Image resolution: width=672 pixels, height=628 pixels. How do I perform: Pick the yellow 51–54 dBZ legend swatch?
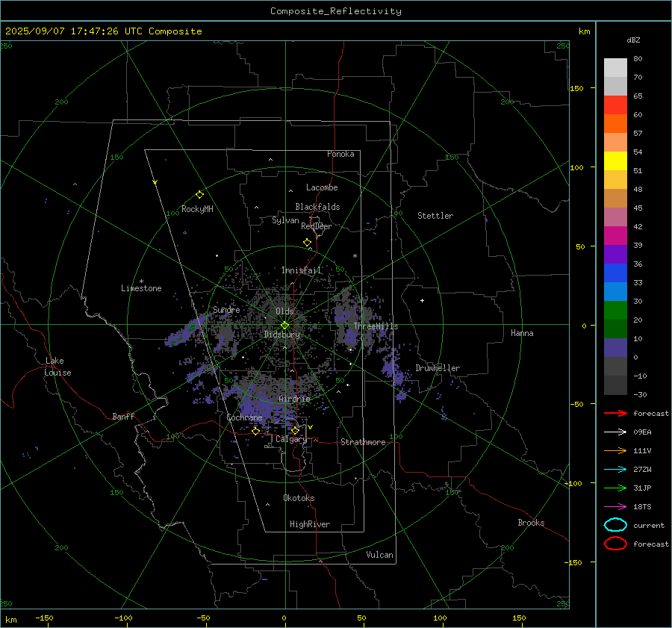pyautogui.click(x=615, y=161)
